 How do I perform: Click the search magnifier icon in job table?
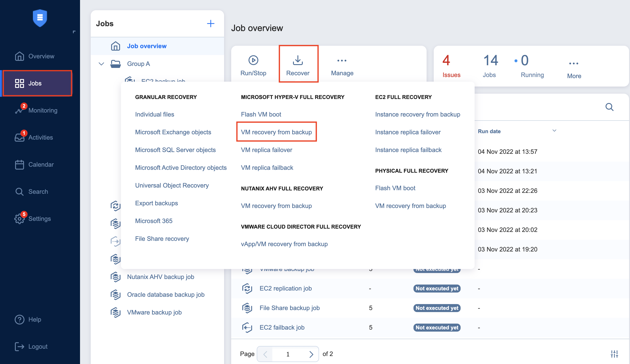pyautogui.click(x=609, y=107)
